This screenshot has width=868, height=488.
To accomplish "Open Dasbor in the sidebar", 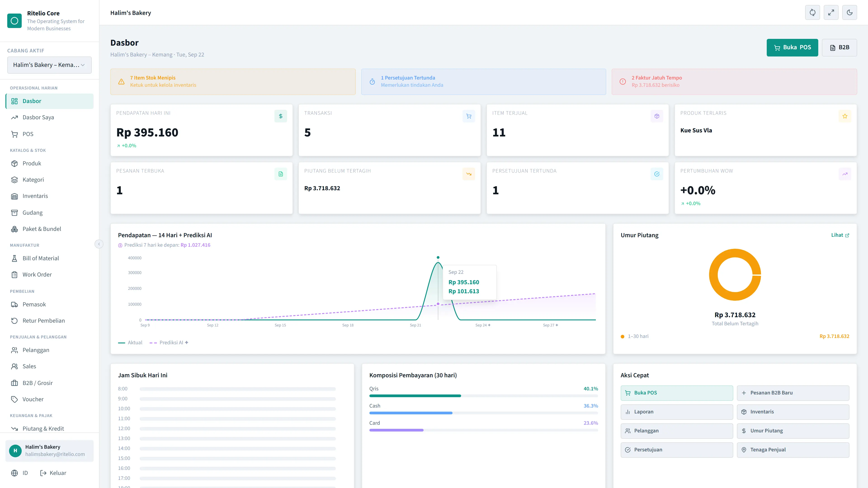I will pos(50,101).
